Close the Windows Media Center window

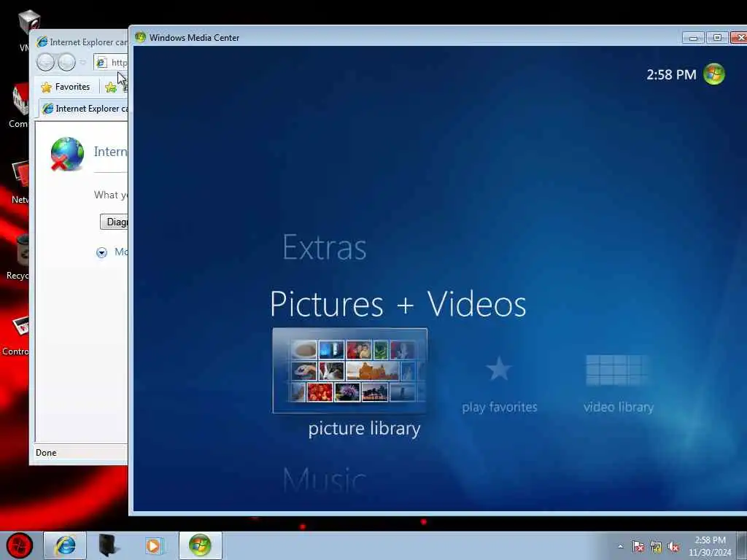[739, 38]
